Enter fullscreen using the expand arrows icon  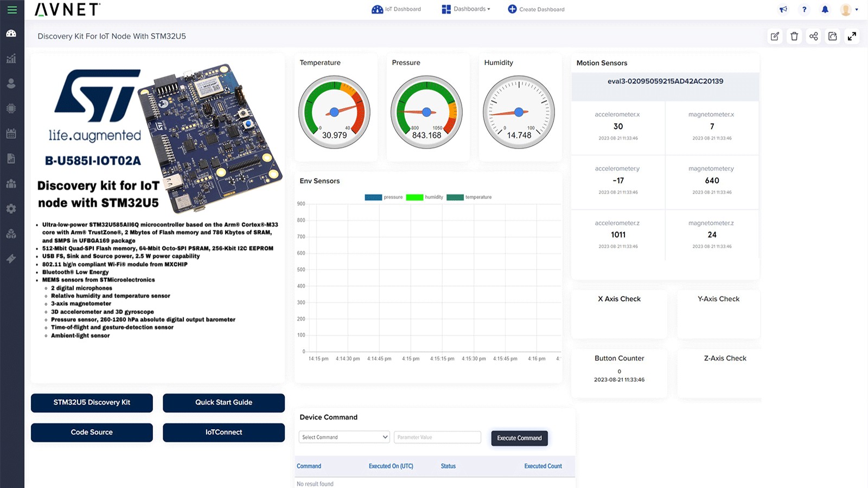click(x=852, y=36)
